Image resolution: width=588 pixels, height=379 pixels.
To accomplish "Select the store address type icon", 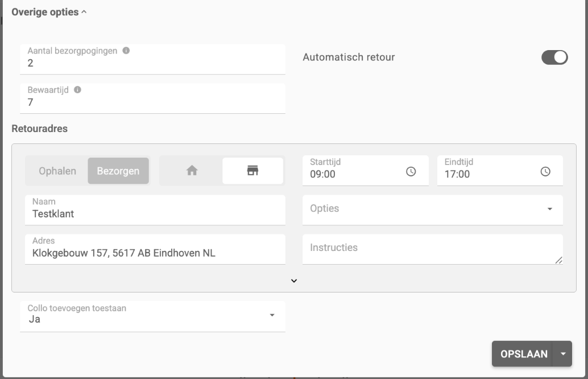I will (x=252, y=171).
